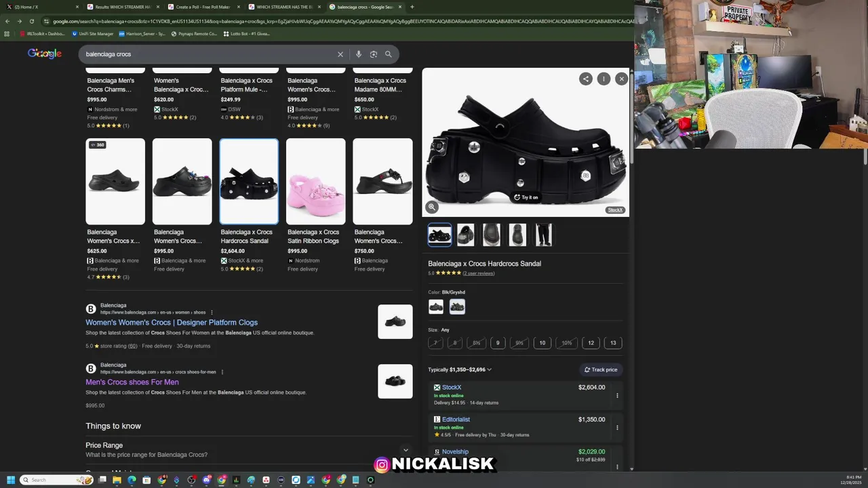Open the StockX source badge on image
This screenshot has width=868, height=488.
click(x=615, y=210)
